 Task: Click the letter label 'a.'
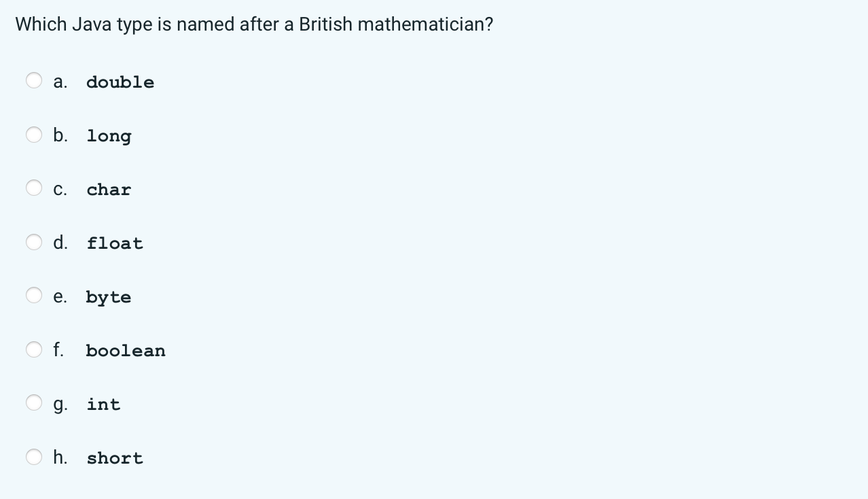coord(60,82)
